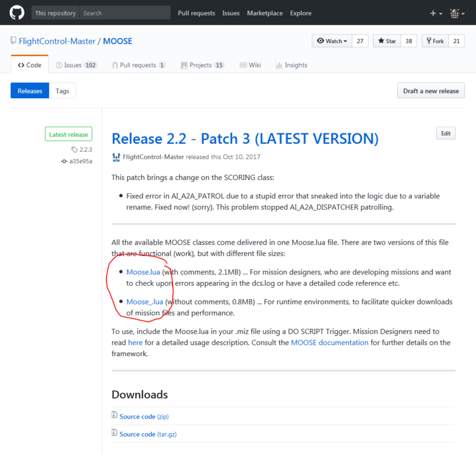Screen dimensions: 476x455
Task: Open the plus create-new dropdown
Action: [436, 13]
